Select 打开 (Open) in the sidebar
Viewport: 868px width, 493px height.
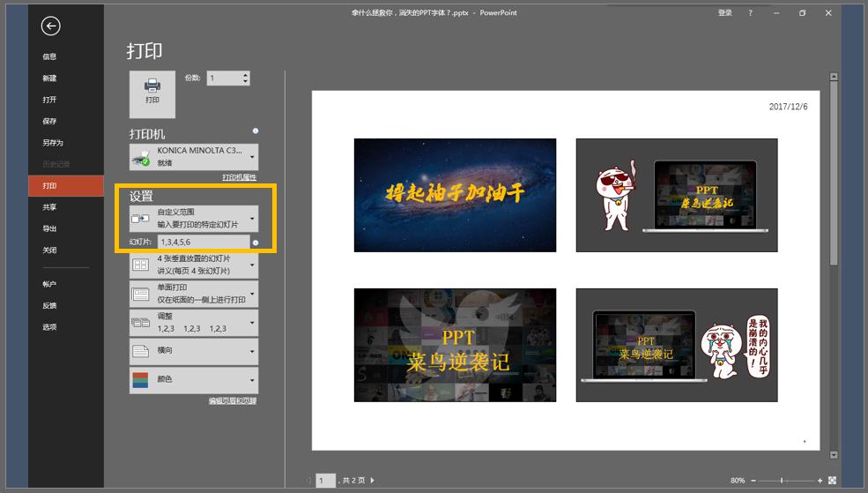click(x=49, y=100)
